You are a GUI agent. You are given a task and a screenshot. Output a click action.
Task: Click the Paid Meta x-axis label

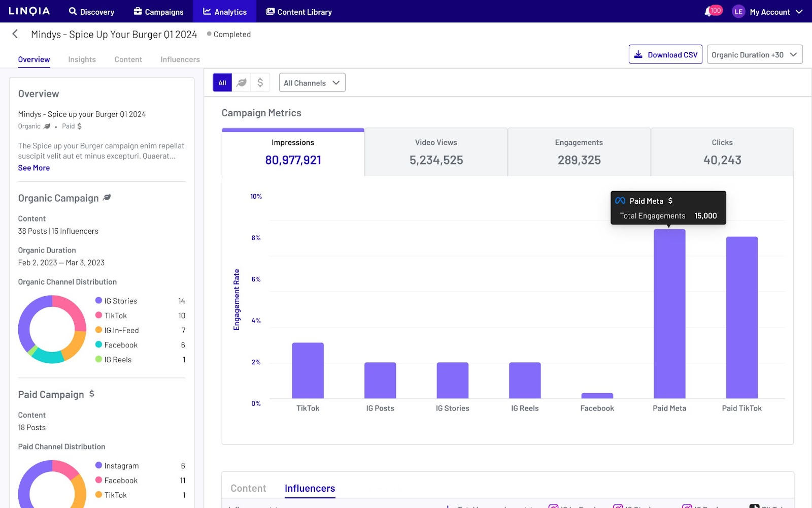(x=669, y=408)
